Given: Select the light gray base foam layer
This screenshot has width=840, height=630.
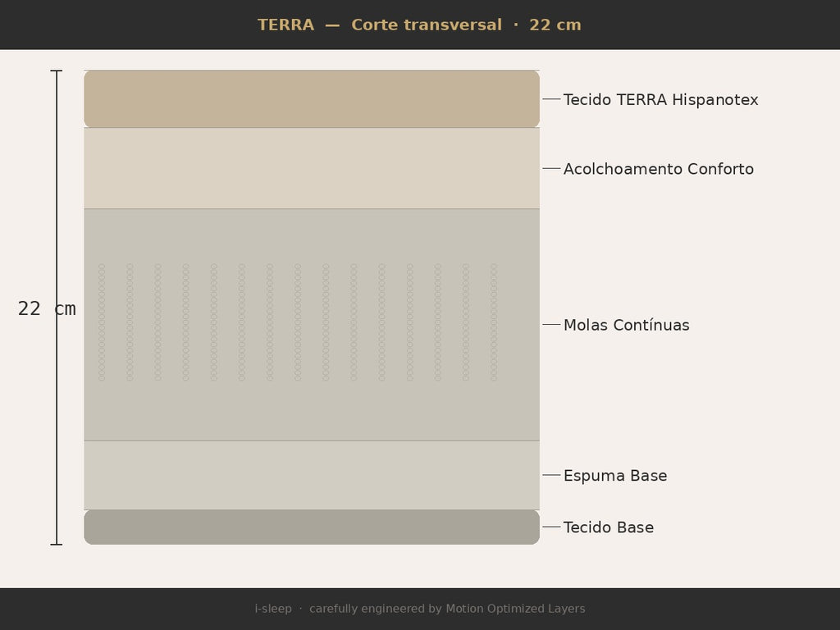Looking at the screenshot, I should click(312, 475).
